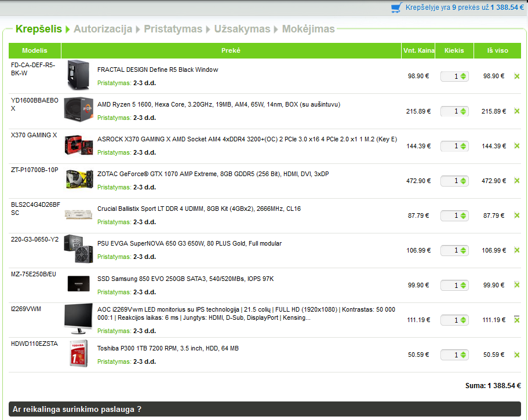Click model code HDWD110EZSTA
This screenshot has height=420, width=528.
tap(34, 344)
